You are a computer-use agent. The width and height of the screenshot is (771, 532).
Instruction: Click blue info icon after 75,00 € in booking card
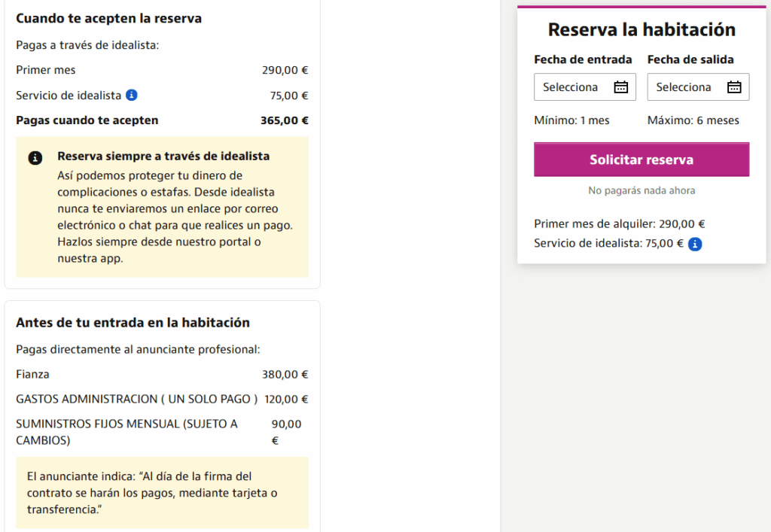[x=695, y=244]
